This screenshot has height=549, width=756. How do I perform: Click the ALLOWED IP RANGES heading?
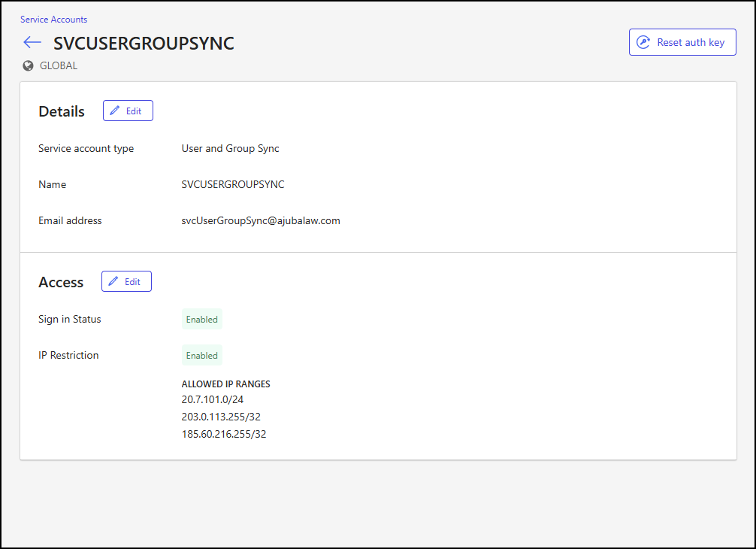tap(225, 384)
